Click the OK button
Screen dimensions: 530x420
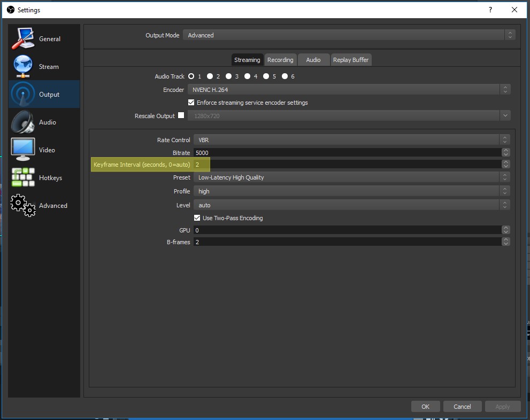tap(426, 407)
